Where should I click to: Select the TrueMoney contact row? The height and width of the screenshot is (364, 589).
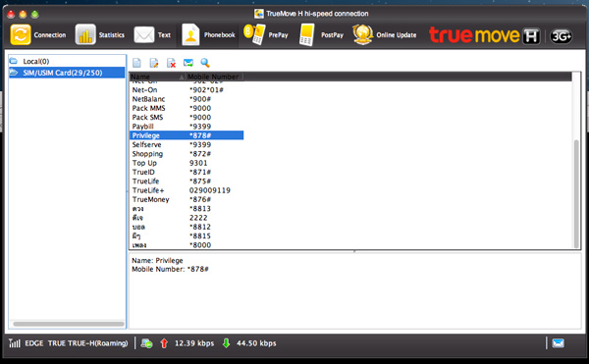click(x=187, y=199)
